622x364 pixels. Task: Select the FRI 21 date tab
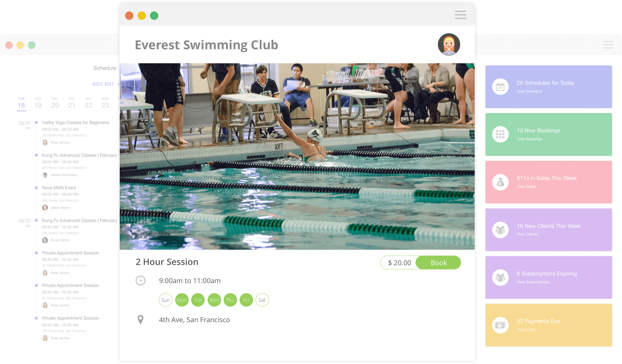[x=72, y=103]
